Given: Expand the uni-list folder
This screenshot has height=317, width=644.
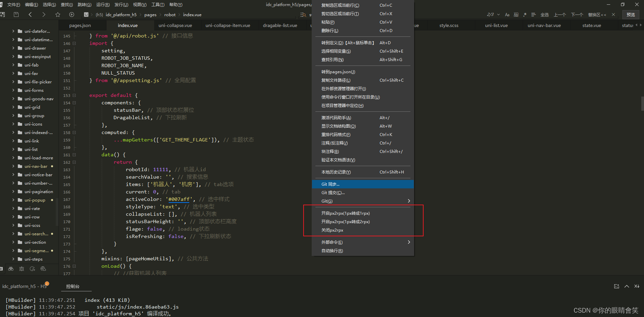Looking at the screenshot, I should (x=13, y=149).
